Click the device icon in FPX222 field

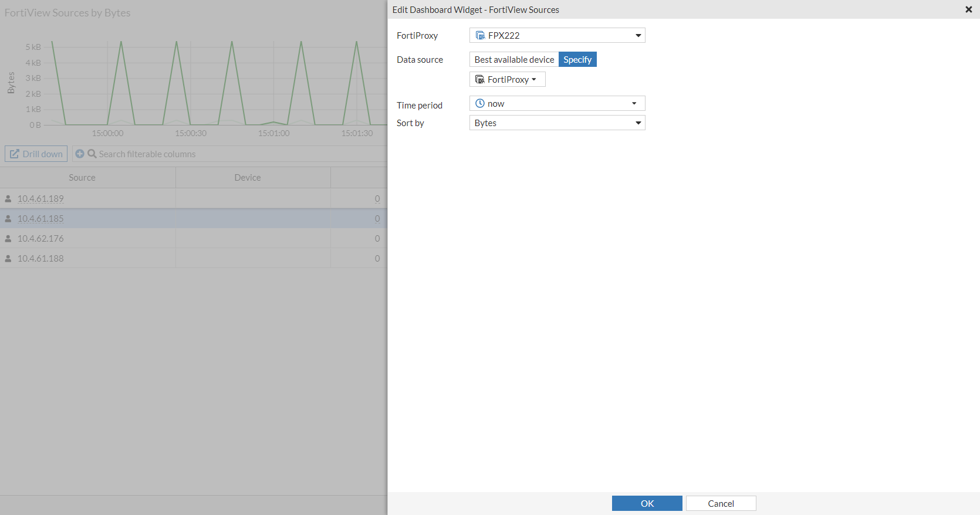480,35
